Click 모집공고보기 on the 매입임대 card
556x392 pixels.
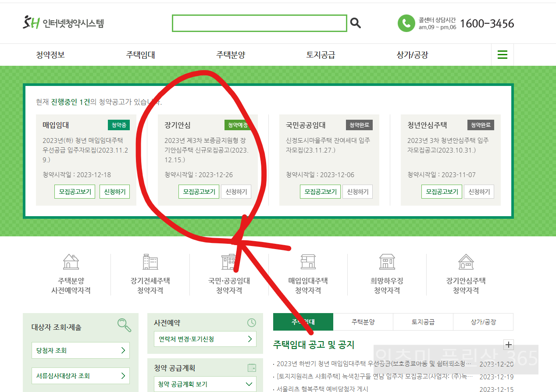(x=74, y=192)
